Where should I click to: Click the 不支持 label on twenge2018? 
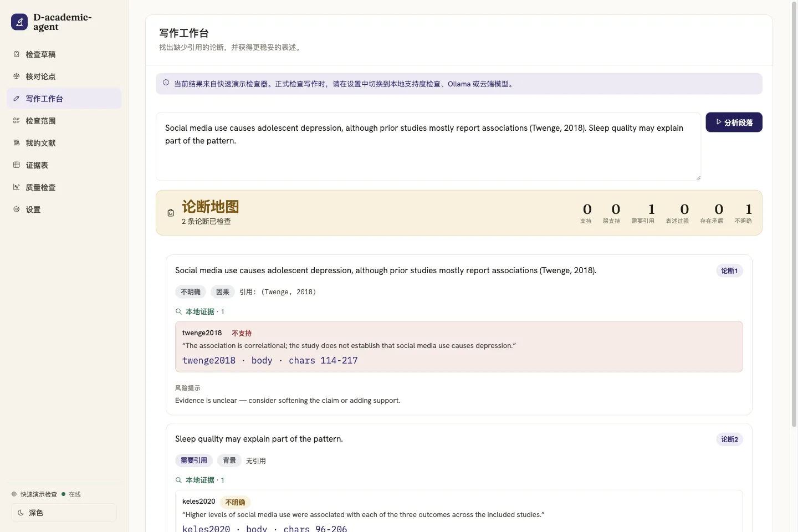[242, 333]
